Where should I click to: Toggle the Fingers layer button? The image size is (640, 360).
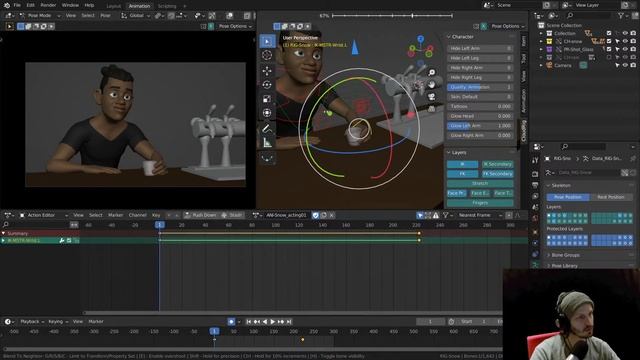tap(480, 202)
